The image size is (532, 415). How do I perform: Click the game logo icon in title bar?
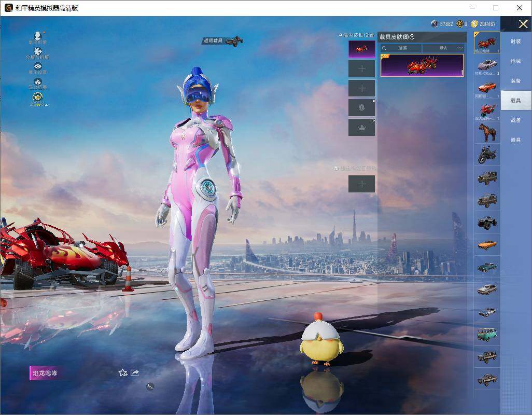(x=8, y=8)
